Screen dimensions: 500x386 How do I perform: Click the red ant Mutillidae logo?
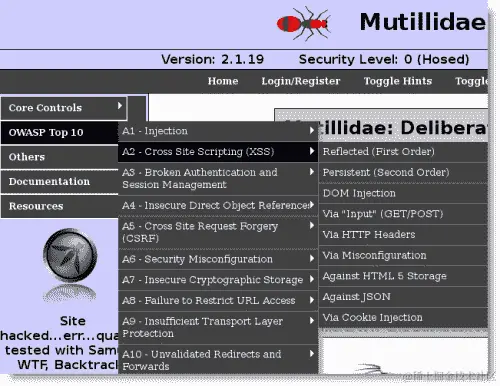[303, 23]
